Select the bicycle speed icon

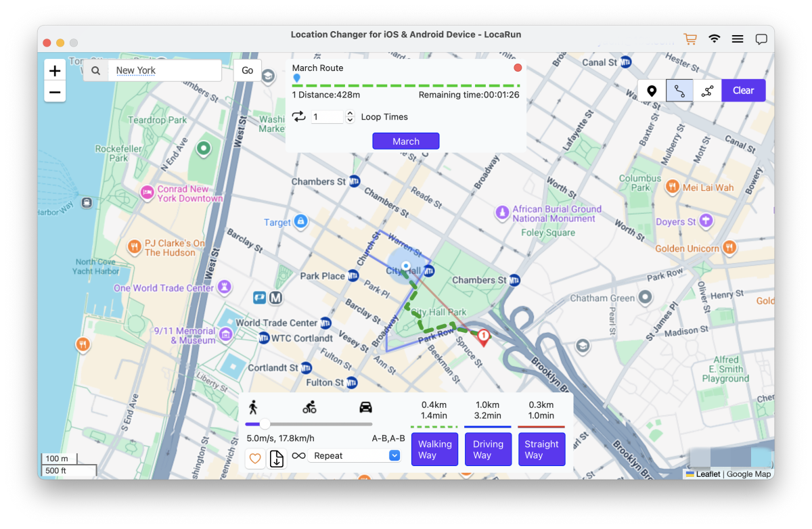[x=309, y=407]
